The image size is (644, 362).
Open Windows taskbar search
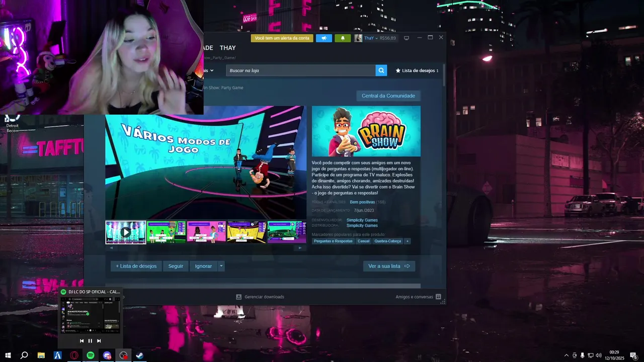coord(24,355)
